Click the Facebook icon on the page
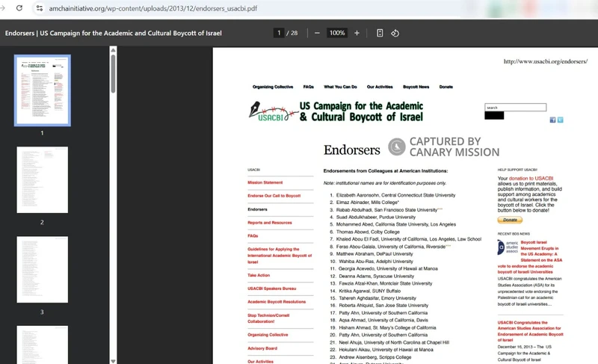This screenshot has width=598, height=364. coord(552,120)
